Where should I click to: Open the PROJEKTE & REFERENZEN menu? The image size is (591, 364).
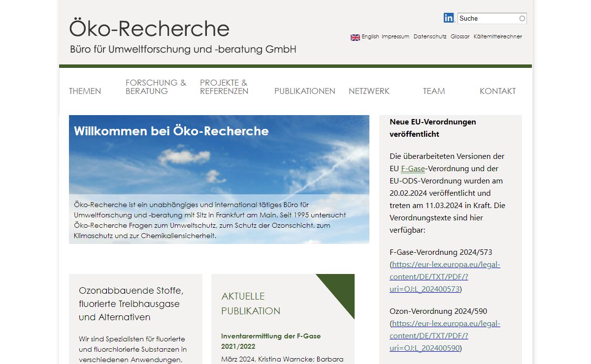(x=224, y=87)
